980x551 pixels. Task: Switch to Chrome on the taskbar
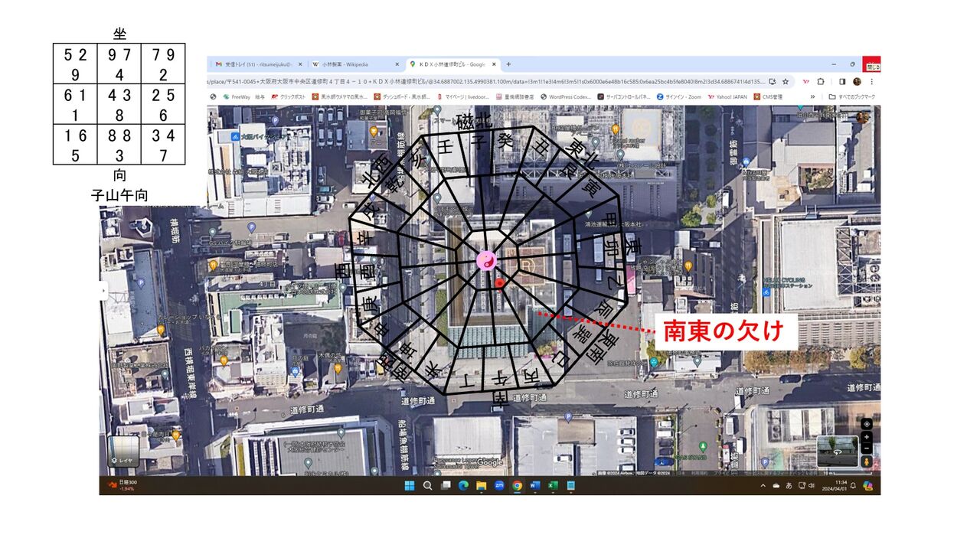click(x=517, y=485)
